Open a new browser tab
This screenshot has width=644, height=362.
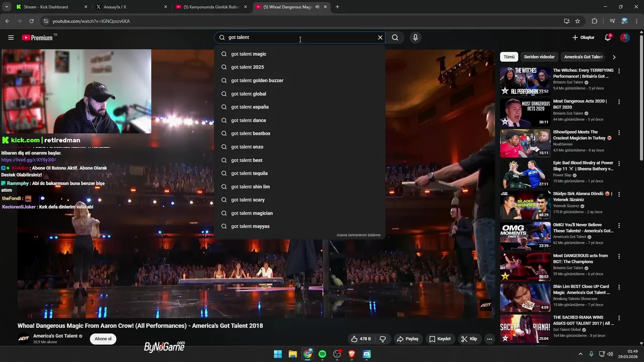[337, 7]
